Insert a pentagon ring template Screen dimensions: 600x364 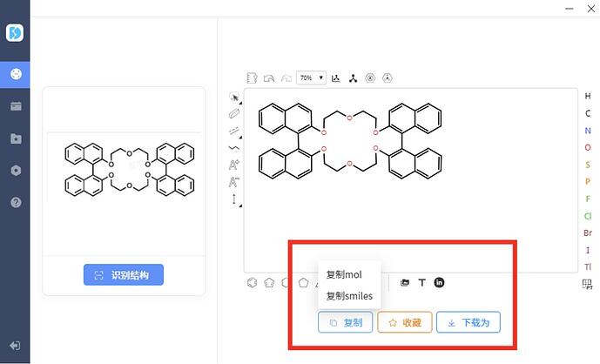(x=269, y=282)
